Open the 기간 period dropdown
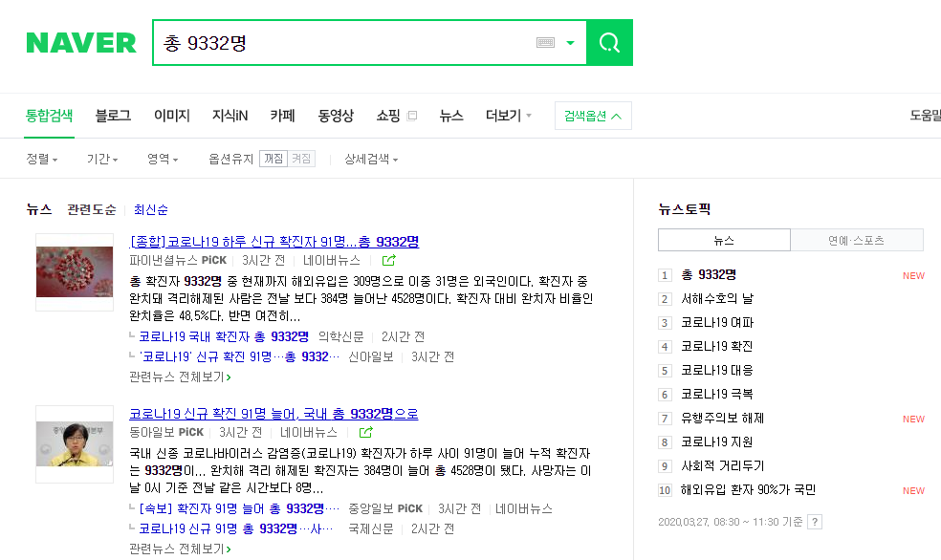 click(x=101, y=159)
